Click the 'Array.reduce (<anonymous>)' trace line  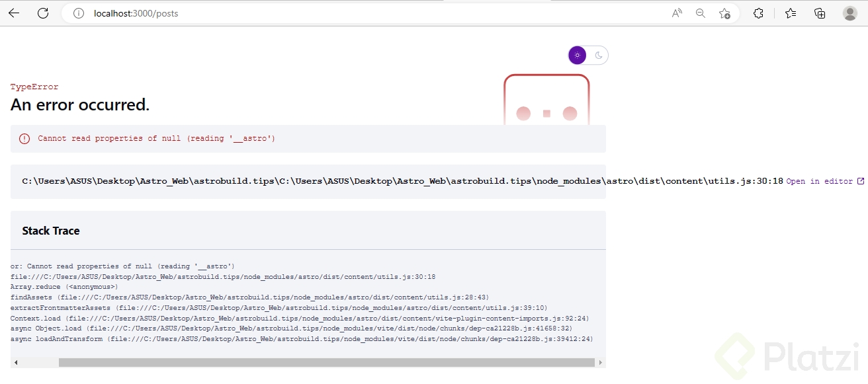coord(64,287)
